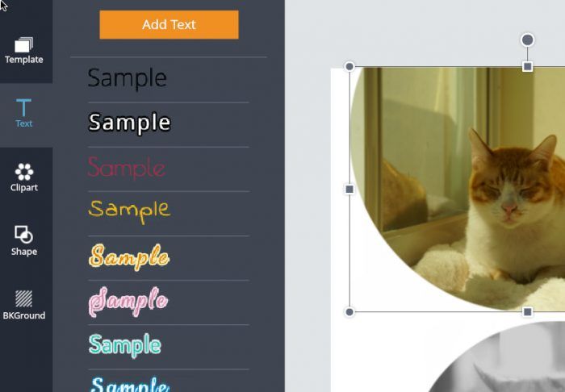Select the orange script Sample style

tap(129, 257)
